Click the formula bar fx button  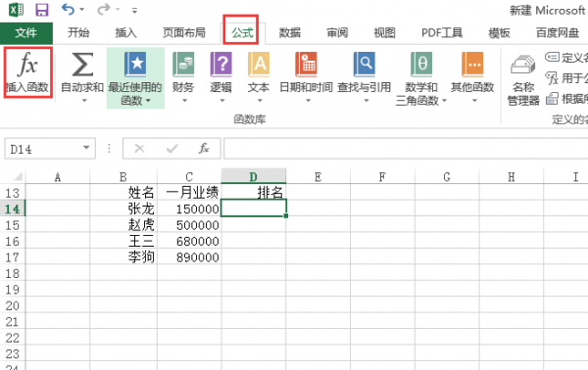point(204,149)
